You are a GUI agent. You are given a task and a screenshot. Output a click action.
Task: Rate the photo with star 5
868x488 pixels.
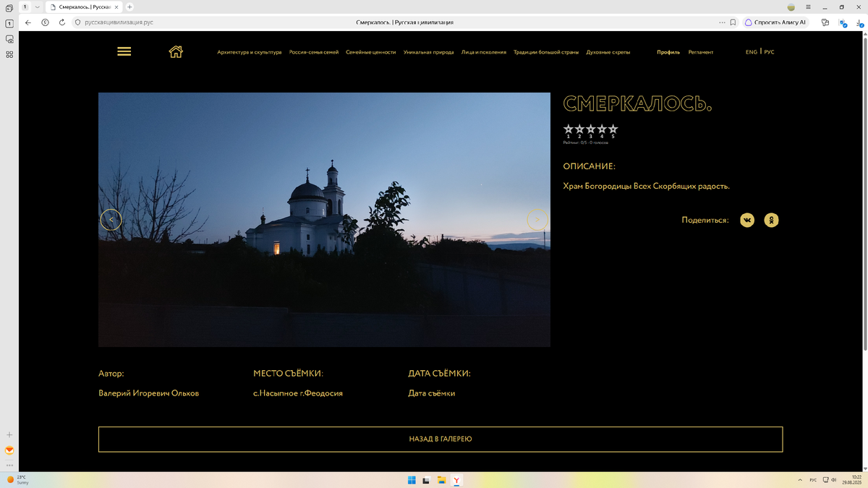point(613,130)
